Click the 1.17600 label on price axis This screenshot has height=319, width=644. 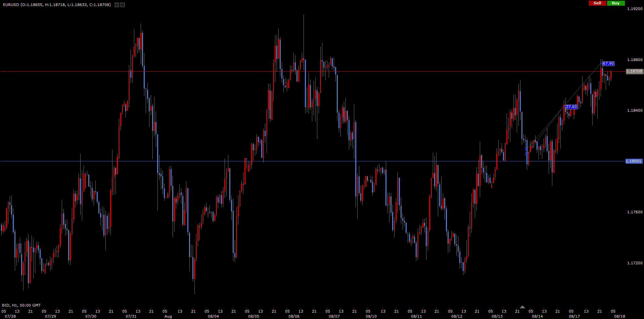[635, 212]
